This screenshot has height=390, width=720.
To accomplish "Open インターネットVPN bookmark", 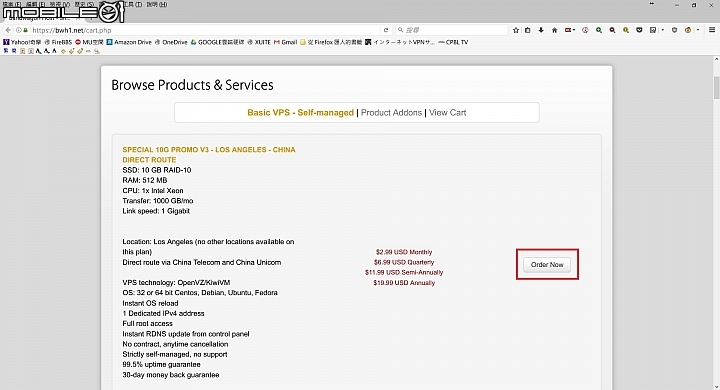I will (x=400, y=42).
